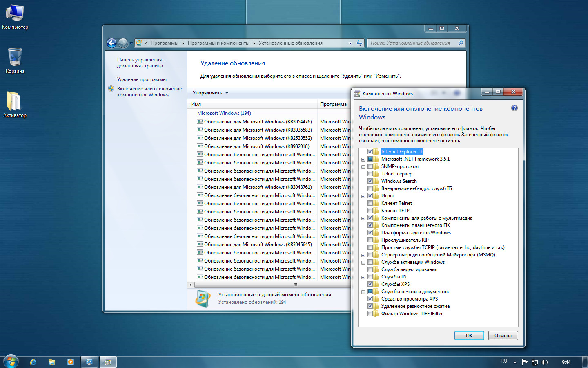Click the magnifier icon in search box
Image resolution: width=588 pixels, height=368 pixels.
point(461,43)
